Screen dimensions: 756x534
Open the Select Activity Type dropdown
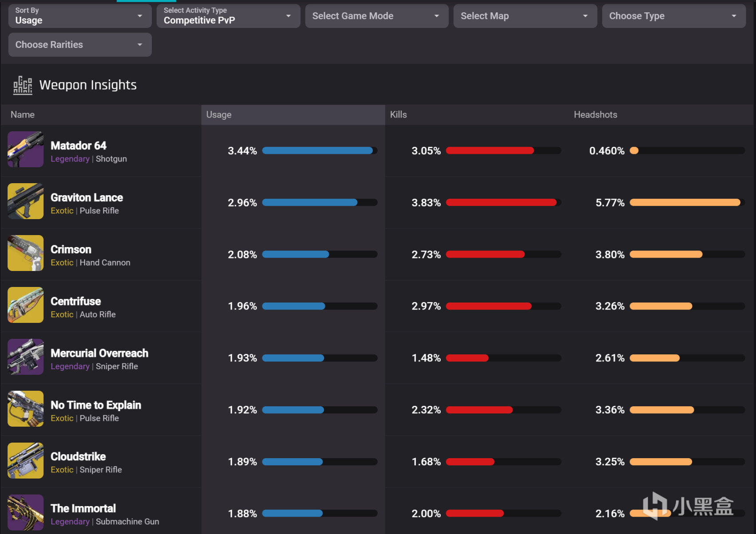pyautogui.click(x=228, y=16)
